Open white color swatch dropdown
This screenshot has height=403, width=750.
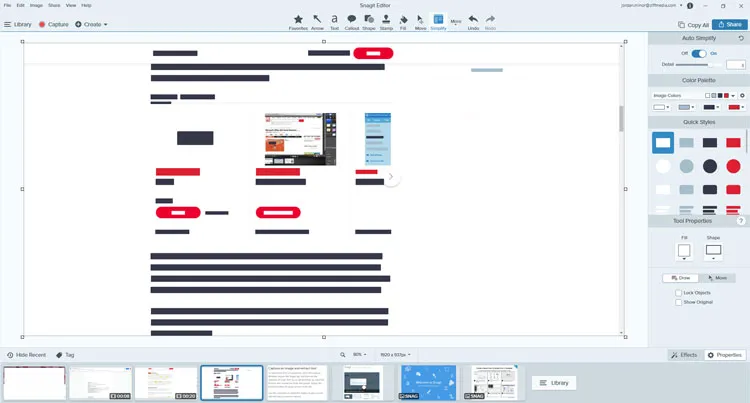pyautogui.click(x=662, y=107)
